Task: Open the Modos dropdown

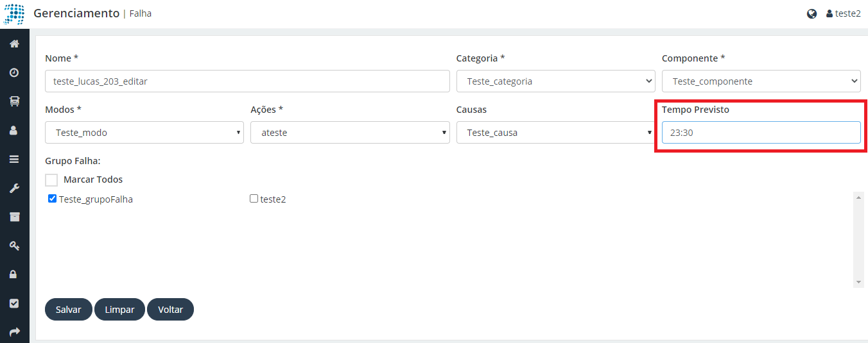Action: pos(144,133)
